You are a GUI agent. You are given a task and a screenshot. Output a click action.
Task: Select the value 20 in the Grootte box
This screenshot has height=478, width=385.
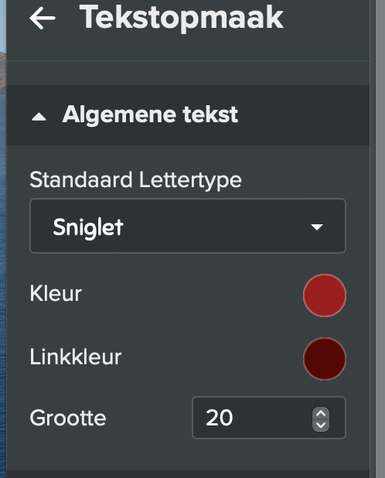pos(219,418)
